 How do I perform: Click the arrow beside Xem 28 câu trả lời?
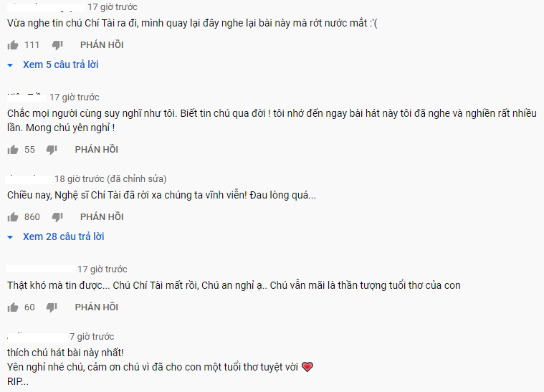coord(10,237)
